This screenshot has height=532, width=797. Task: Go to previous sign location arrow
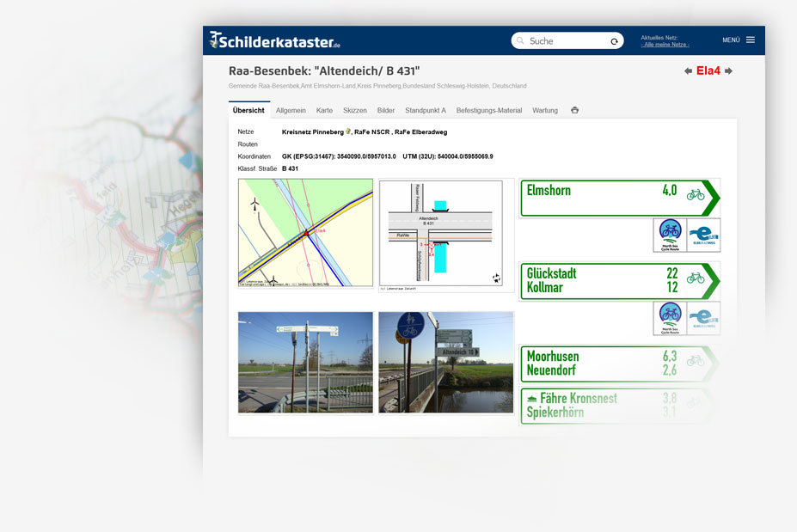point(688,71)
